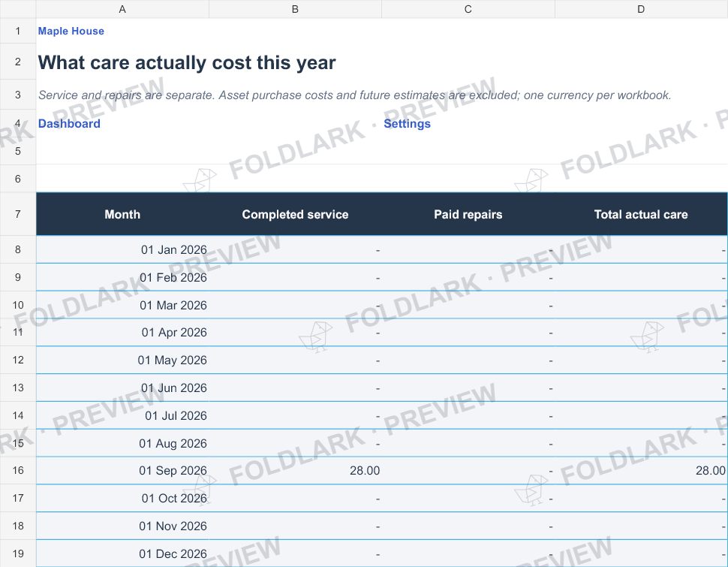Select row 16 header
This screenshot has width=728, height=567.
18,470
